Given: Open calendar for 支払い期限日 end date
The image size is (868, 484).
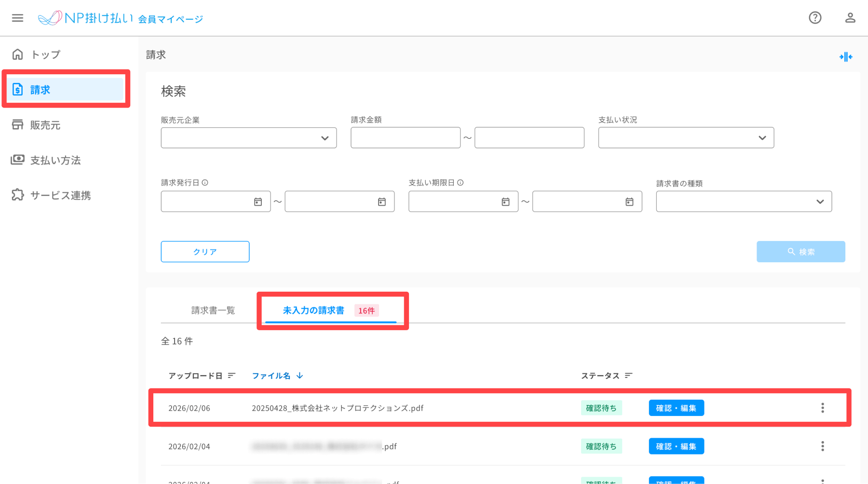Looking at the screenshot, I should (629, 202).
